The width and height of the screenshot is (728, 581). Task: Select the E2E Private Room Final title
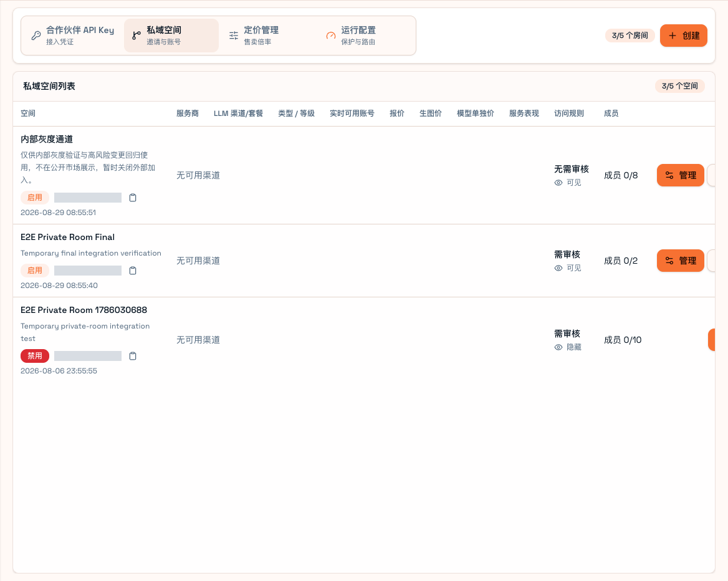68,238
